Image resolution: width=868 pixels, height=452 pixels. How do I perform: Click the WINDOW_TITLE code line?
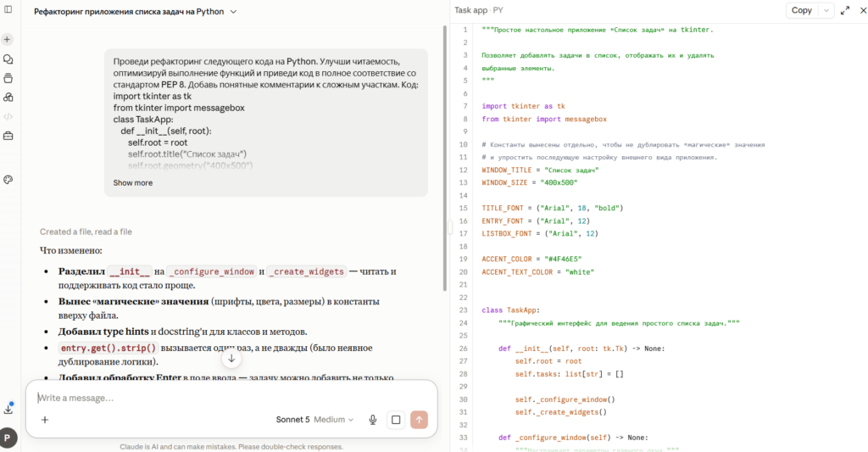click(540, 170)
